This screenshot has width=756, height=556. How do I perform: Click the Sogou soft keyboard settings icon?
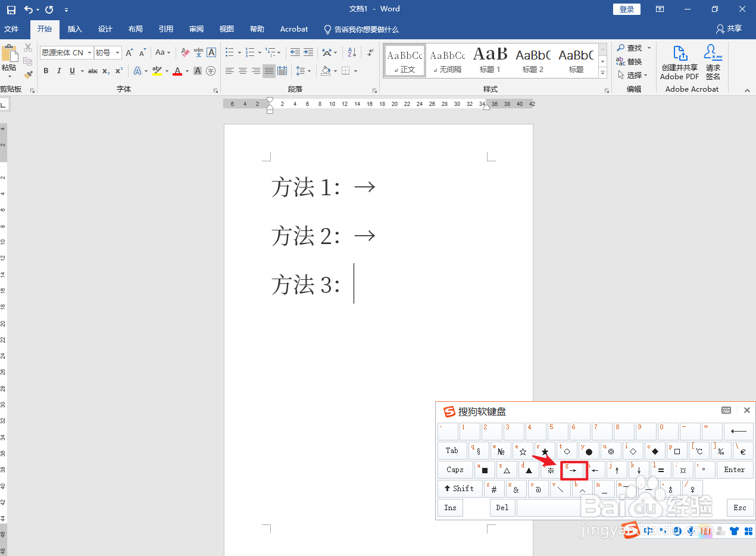tap(726, 410)
